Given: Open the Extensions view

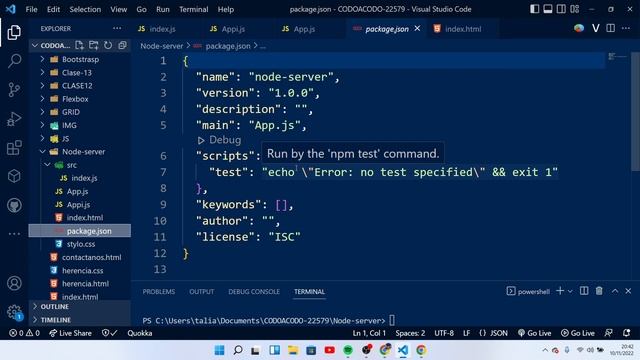Looking at the screenshot, I should click(x=14, y=148).
